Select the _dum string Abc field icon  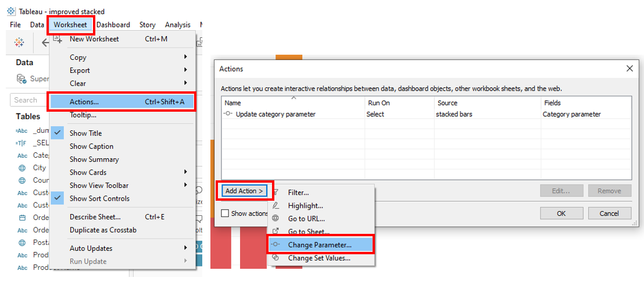tap(20, 131)
